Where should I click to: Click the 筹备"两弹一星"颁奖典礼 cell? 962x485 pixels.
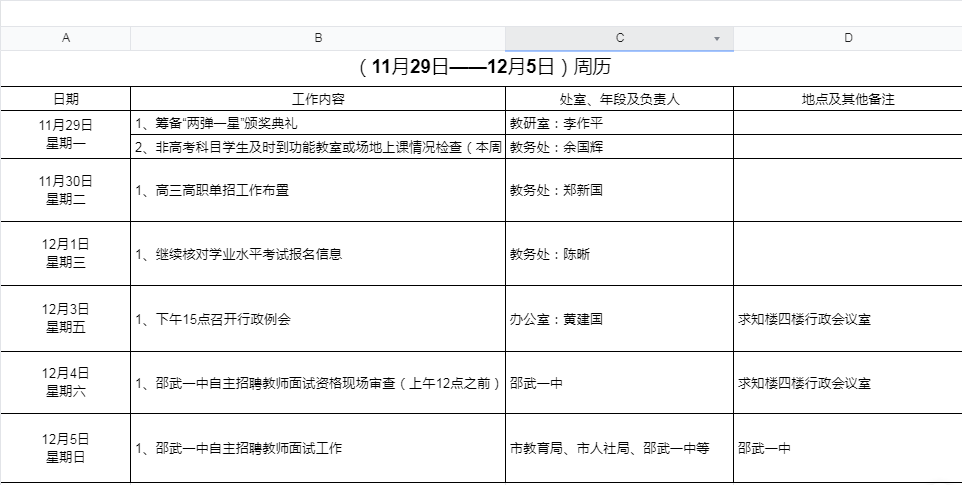pyautogui.click(x=318, y=124)
